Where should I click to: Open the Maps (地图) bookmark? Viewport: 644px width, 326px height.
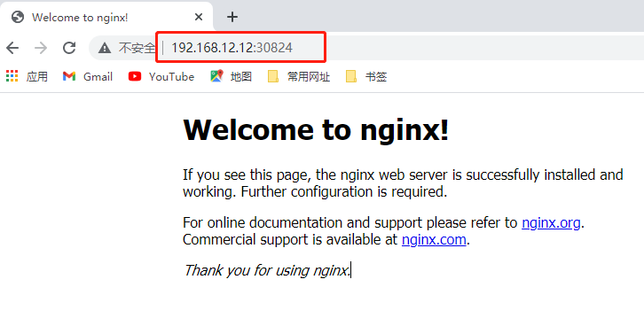pos(231,76)
